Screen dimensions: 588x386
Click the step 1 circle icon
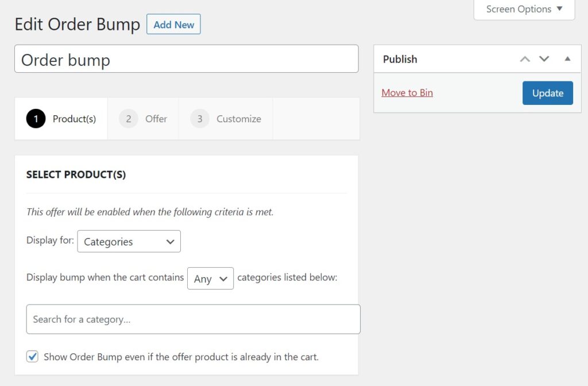click(35, 119)
